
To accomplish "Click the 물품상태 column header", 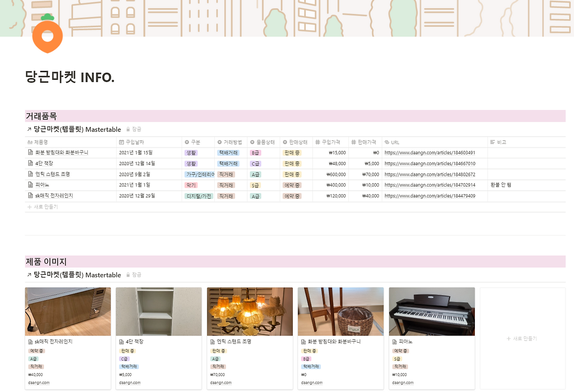I will pyautogui.click(x=263, y=142).
